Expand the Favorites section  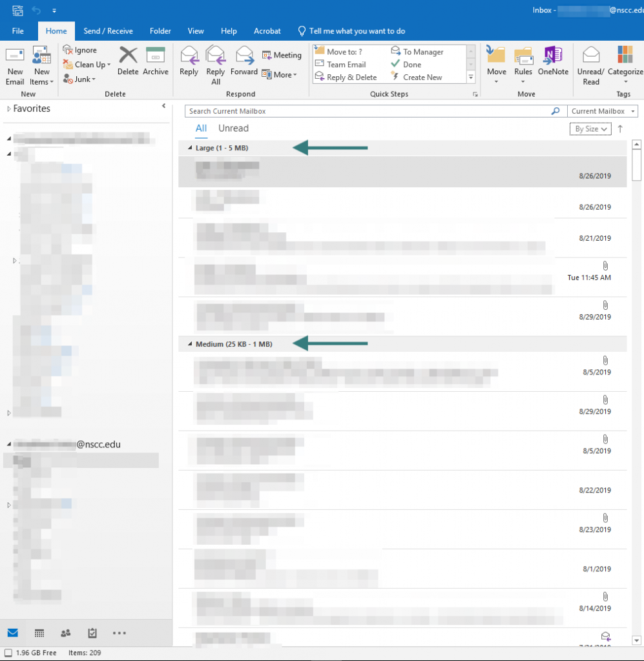[8, 108]
